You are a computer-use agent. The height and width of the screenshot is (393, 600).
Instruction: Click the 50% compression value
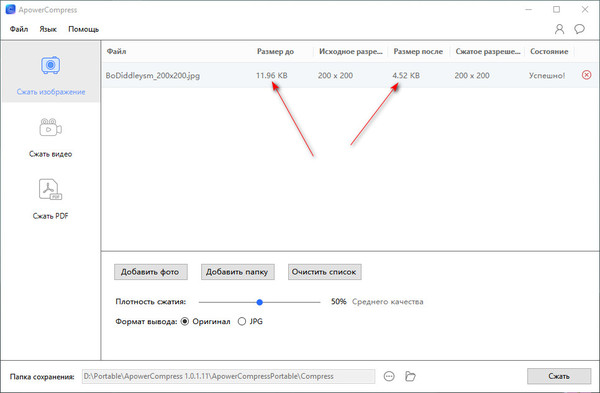(339, 302)
